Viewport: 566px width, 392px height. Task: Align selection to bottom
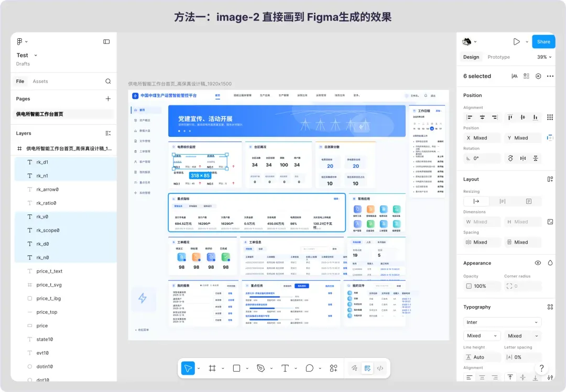535,117
